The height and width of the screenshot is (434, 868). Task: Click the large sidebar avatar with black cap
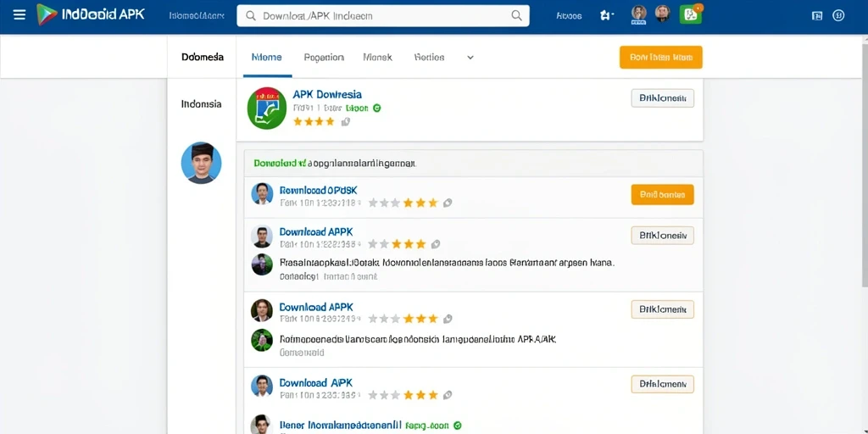click(202, 163)
